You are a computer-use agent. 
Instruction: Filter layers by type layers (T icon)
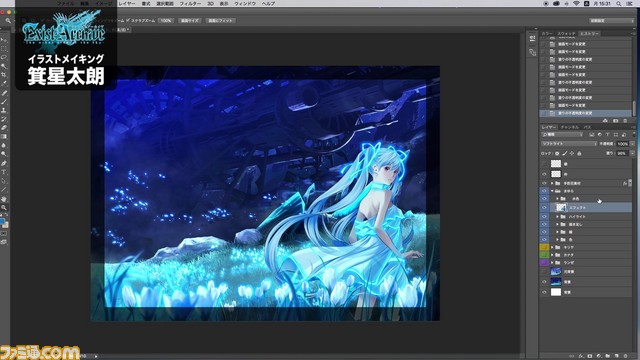(x=607, y=134)
